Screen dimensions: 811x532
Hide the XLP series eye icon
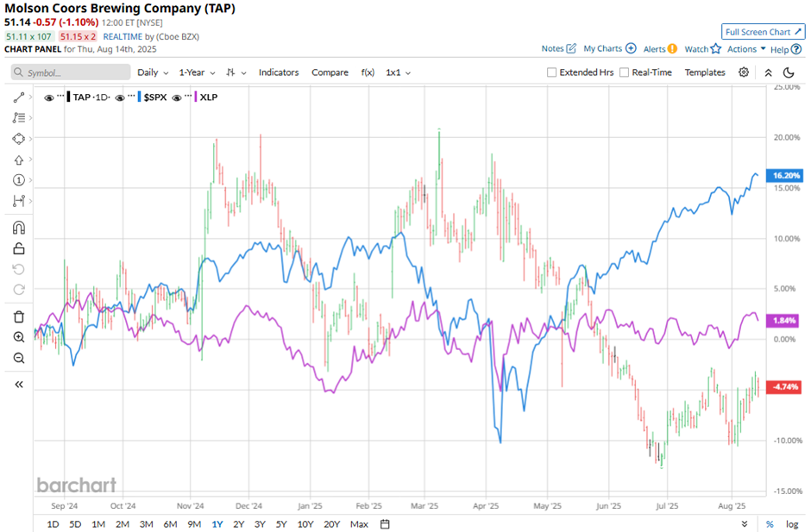[176, 97]
